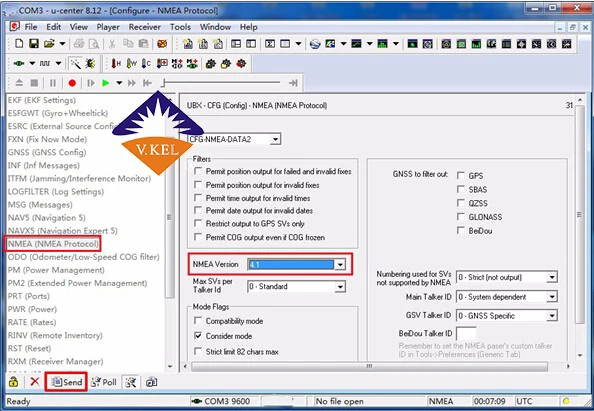
Task: Expand the arrow next to the play button
Action: click(x=119, y=83)
